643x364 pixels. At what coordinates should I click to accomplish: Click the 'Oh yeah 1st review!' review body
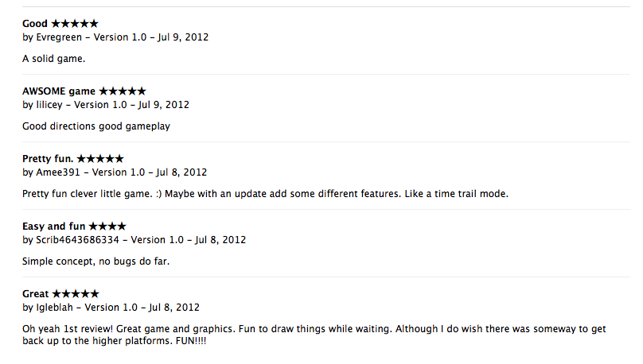click(x=314, y=335)
